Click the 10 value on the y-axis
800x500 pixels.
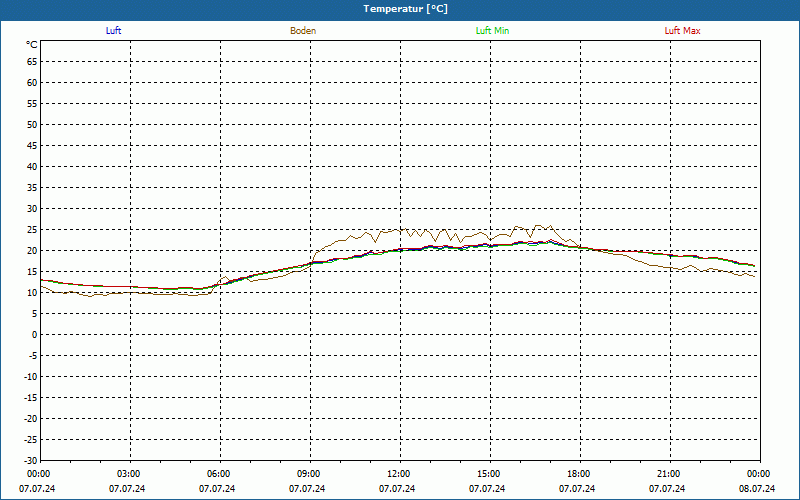pos(32,292)
